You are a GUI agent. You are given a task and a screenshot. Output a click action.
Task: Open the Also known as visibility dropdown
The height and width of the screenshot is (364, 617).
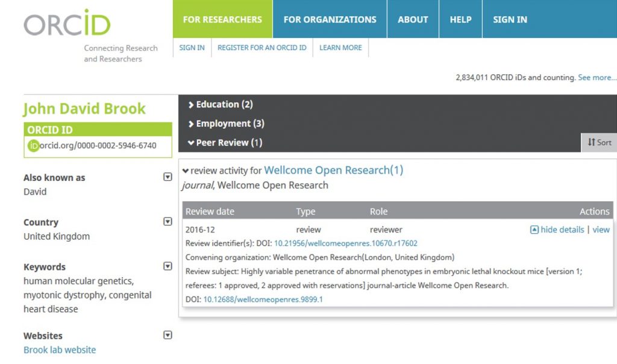(x=168, y=177)
